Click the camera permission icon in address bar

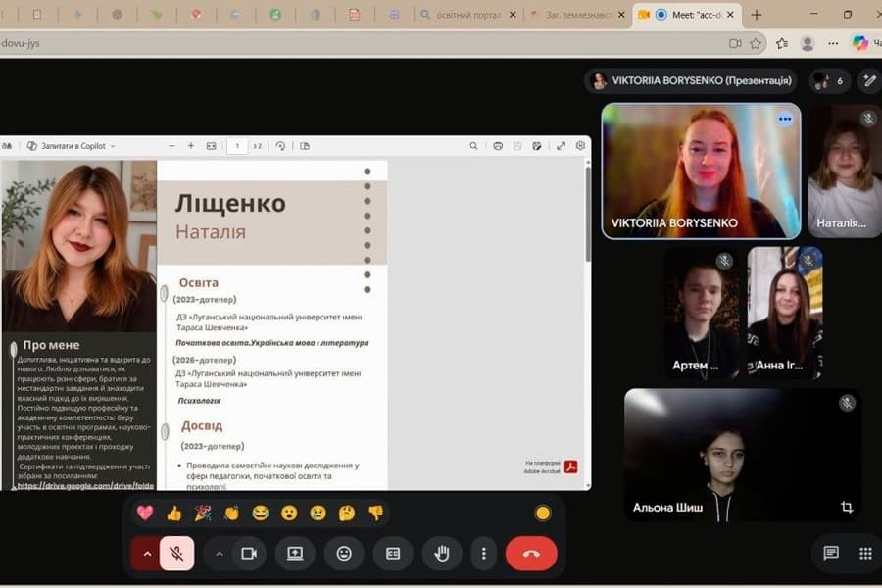(735, 43)
